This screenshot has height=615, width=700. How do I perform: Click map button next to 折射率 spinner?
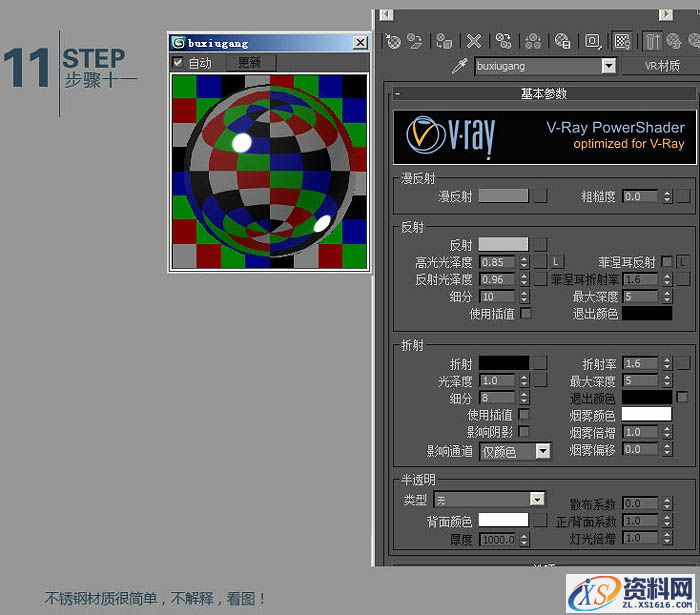coord(683,363)
